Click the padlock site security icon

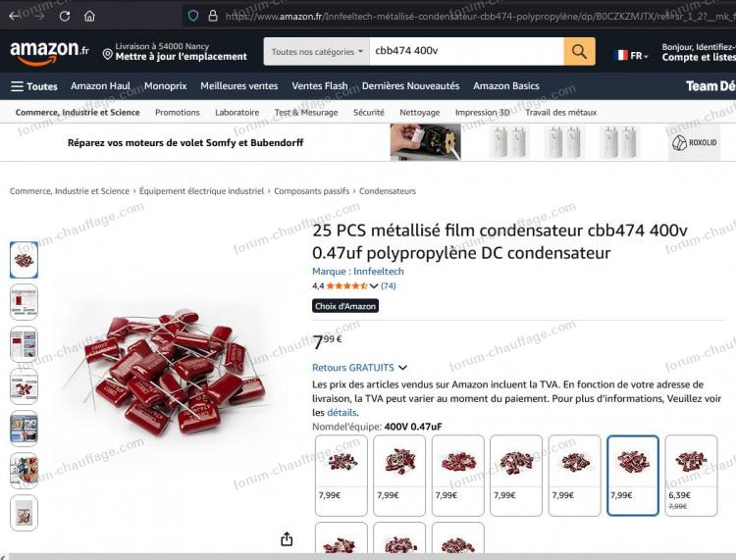pos(213,16)
